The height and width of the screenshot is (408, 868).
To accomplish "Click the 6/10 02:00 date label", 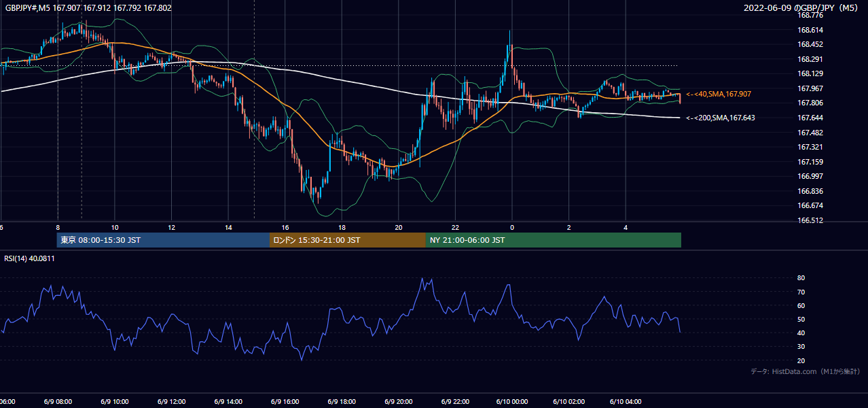I will coord(568,401).
